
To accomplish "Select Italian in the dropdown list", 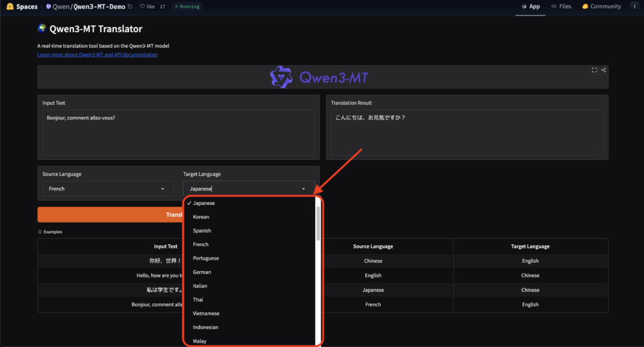I will [x=250, y=286].
